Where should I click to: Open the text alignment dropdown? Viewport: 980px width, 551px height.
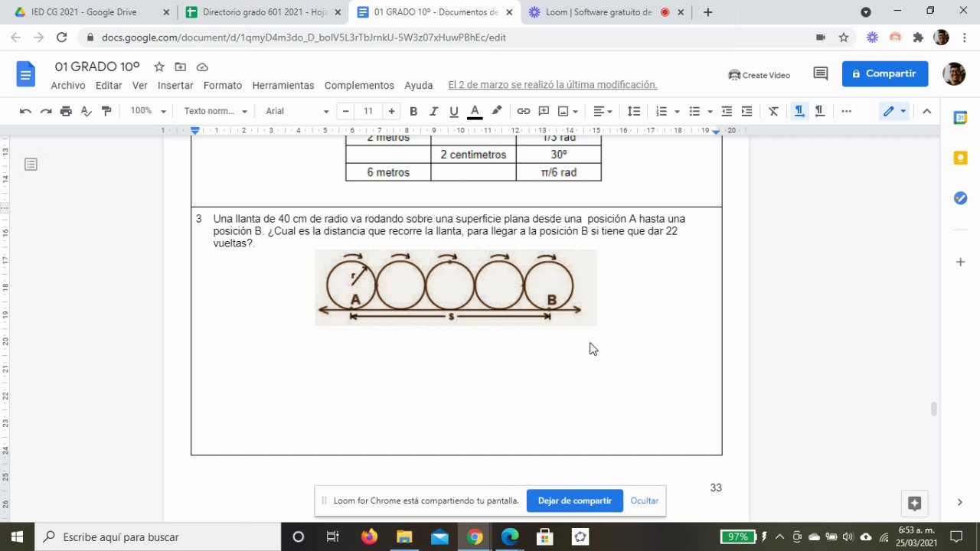point(603,111)
